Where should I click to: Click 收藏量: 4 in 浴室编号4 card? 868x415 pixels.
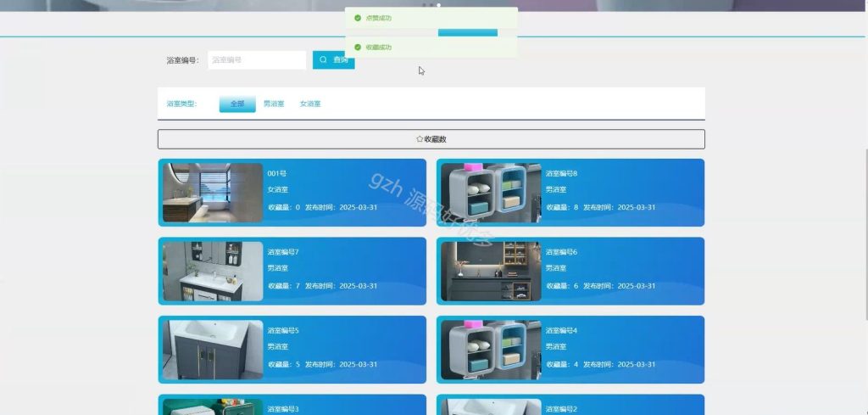click(563, 365)
